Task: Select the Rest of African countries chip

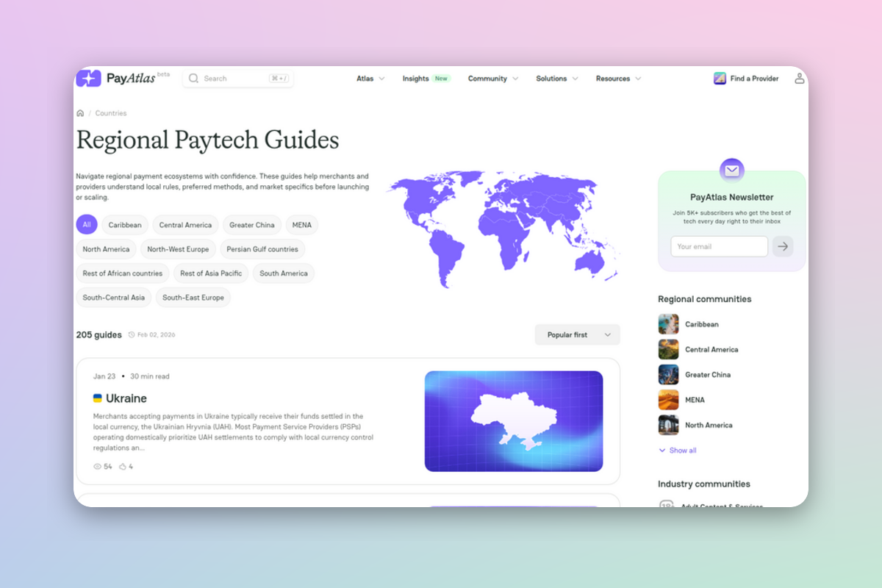Action: click(x=123, y=273)
